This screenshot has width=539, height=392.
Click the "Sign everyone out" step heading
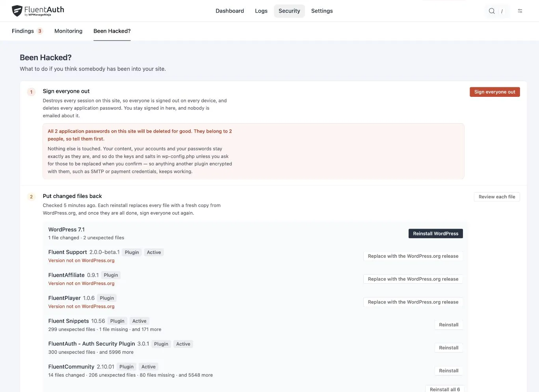click(x=66, y=91)
